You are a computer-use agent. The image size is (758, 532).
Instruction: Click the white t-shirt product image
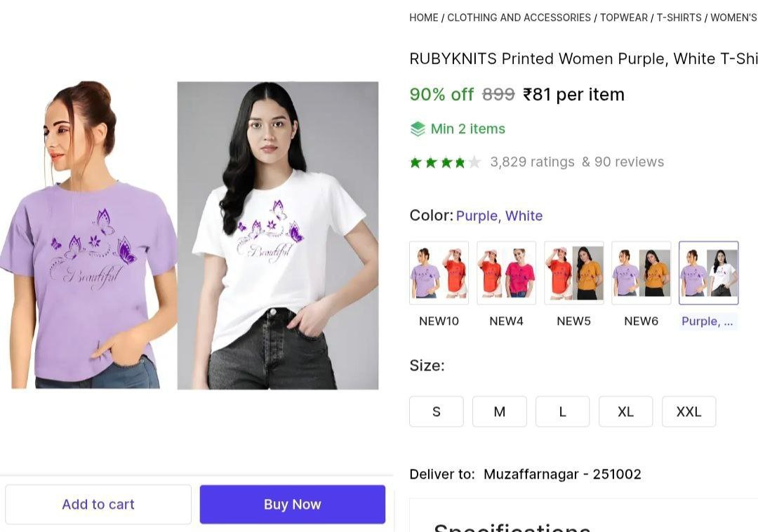278,236
